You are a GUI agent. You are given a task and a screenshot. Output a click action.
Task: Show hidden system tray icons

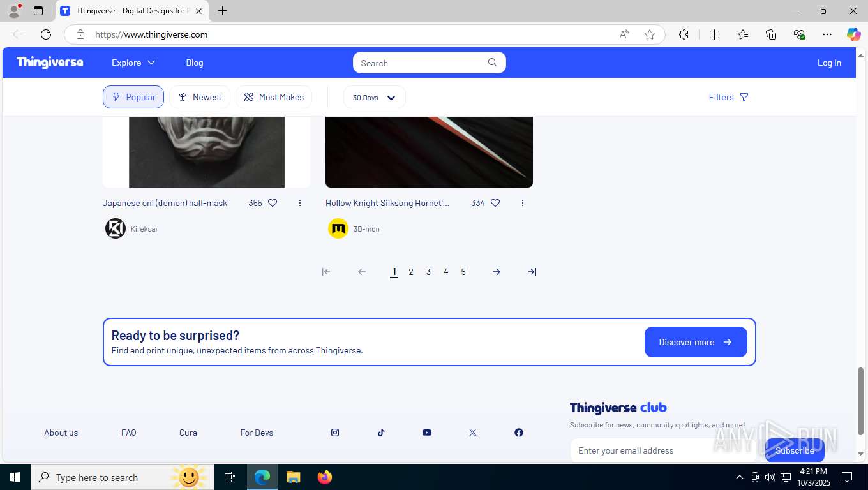740,477
